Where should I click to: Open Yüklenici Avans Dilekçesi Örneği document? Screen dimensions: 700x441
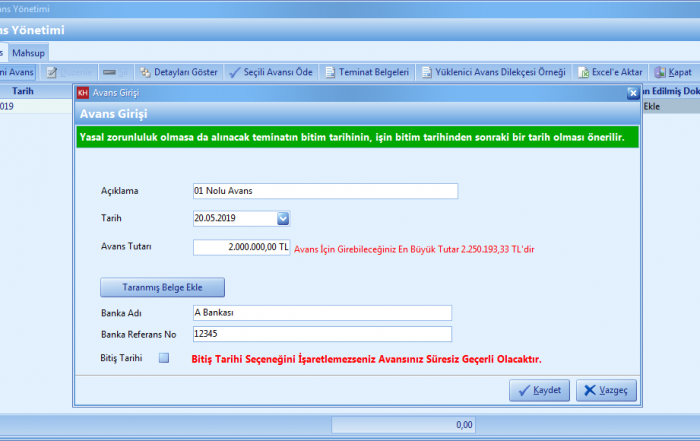426,72
